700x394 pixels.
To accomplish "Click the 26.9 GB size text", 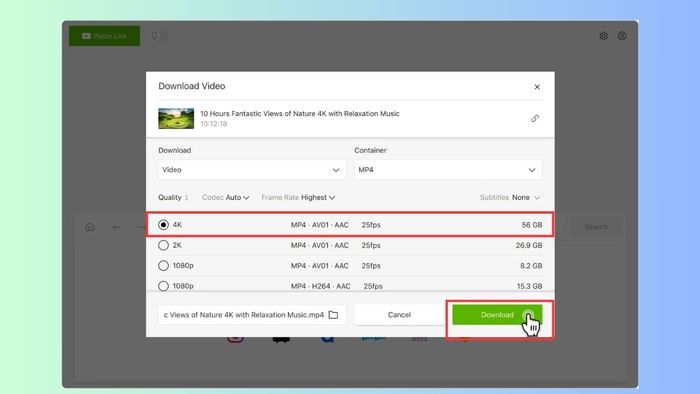I will 529,245.
